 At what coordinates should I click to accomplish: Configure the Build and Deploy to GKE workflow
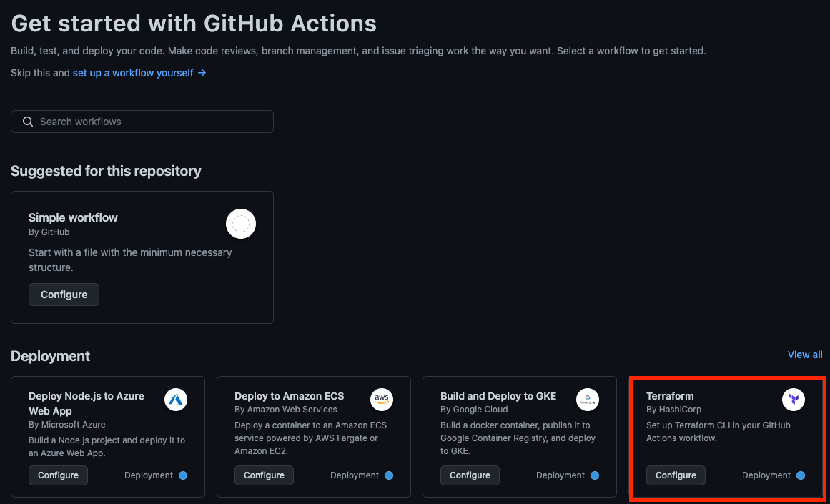tap(470, 475)
